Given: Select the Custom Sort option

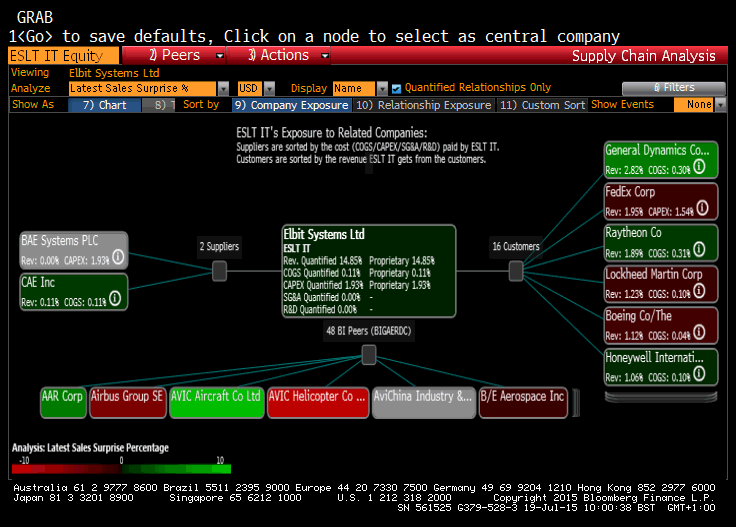Looking at the screenshot, I should 542,105.
